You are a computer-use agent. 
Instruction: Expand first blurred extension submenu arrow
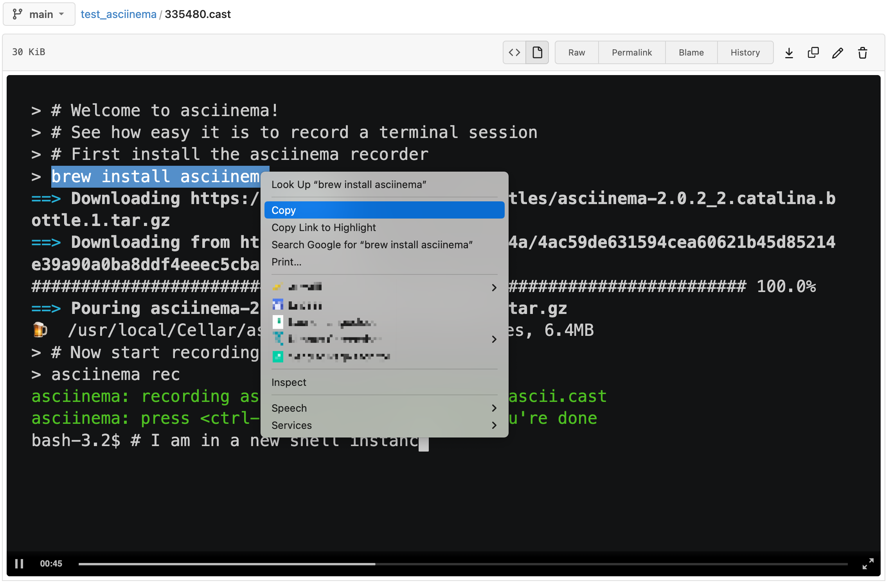point(494,287)
